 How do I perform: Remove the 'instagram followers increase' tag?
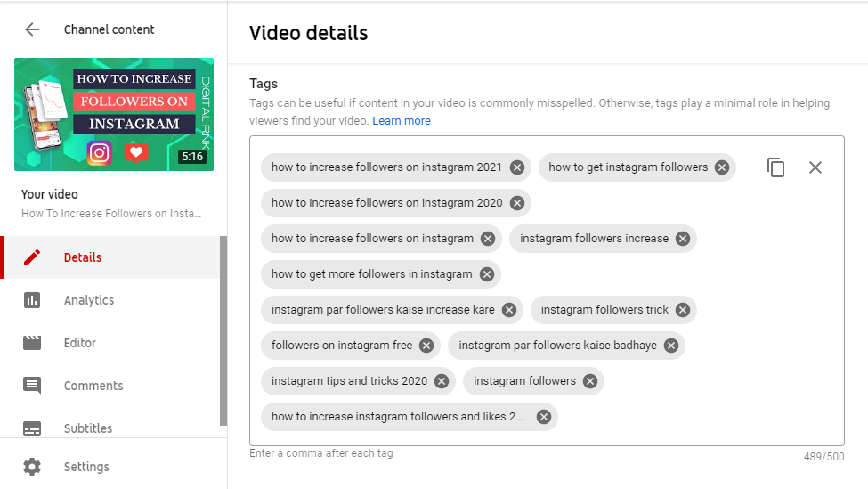point(683,239)
